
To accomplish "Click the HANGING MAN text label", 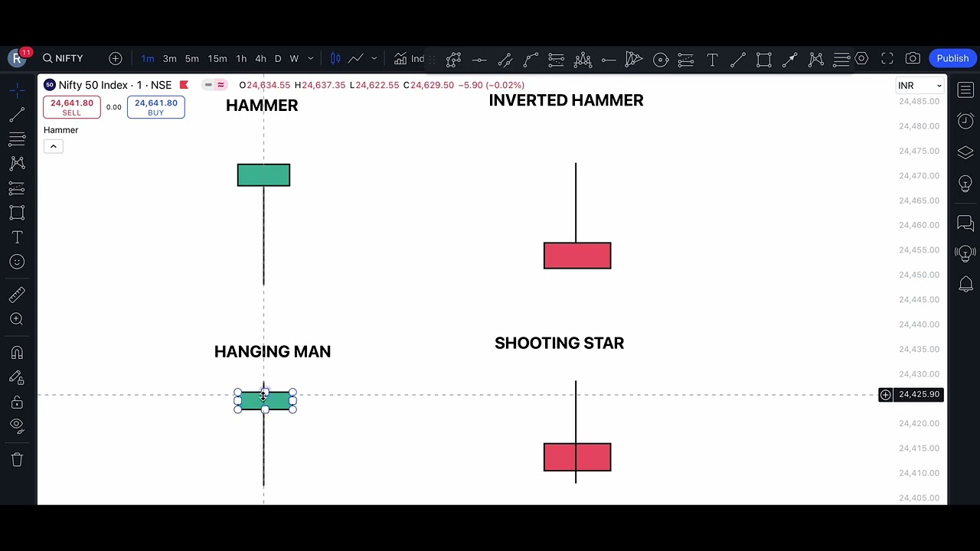I will tap(273, 352).
